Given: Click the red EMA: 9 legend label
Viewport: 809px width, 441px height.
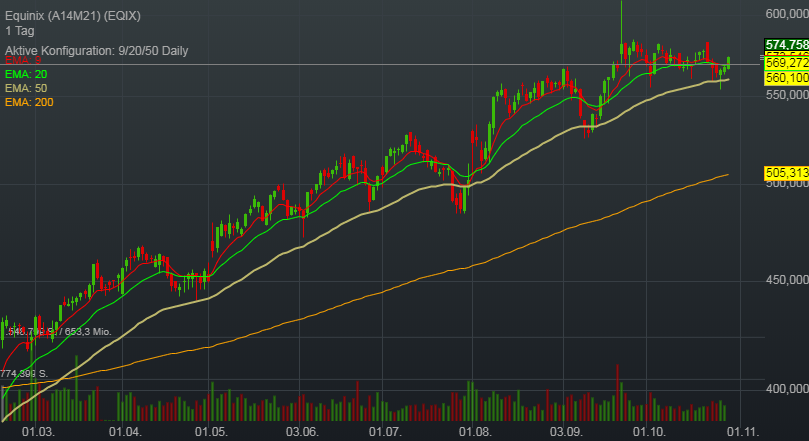Looking at the screenshot, I should pyautogui.click(x=24, y=61).
